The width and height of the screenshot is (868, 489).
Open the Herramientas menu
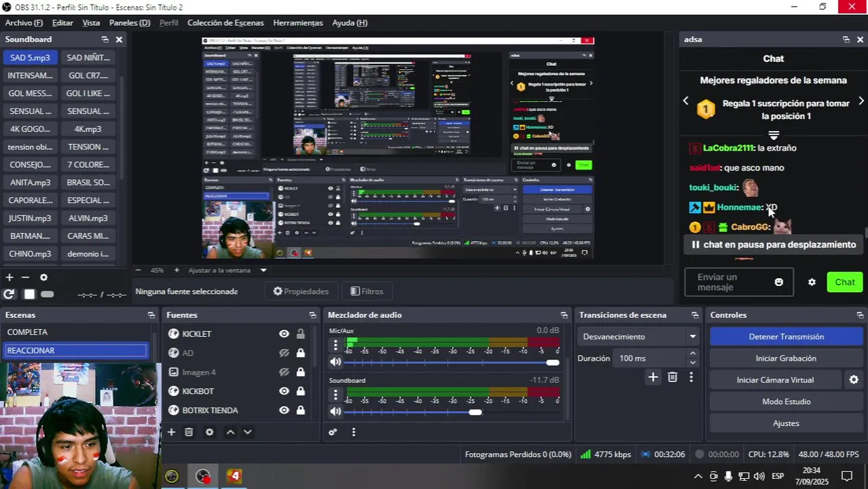click(298, 22)
